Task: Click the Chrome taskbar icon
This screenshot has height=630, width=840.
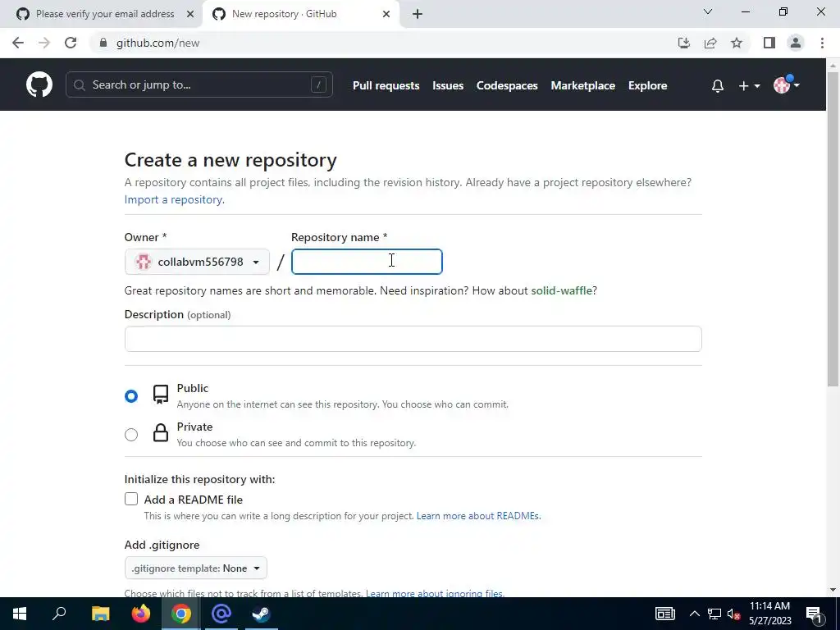Action: click(x=181, y=614)
